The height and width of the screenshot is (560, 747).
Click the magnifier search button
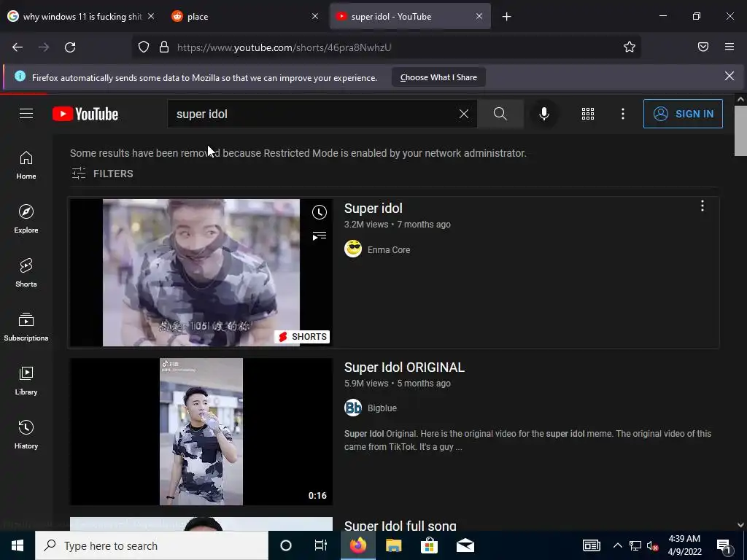(500, 114)
